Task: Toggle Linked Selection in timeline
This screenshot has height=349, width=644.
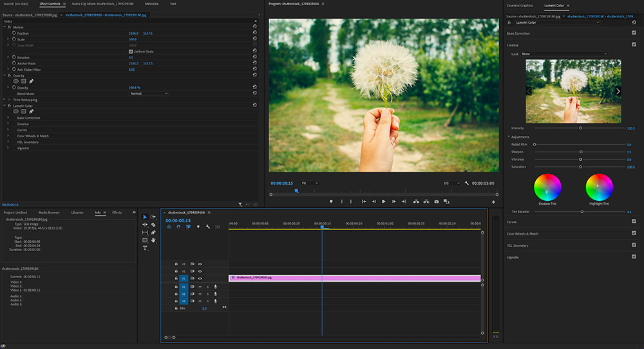Action: click(189, 227)
